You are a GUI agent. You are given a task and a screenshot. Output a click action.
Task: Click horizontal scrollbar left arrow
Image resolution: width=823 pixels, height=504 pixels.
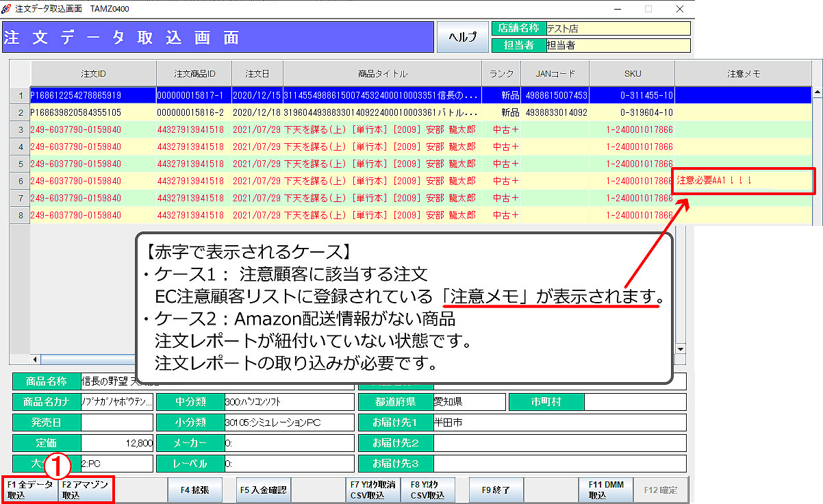(x=35, y=359)
